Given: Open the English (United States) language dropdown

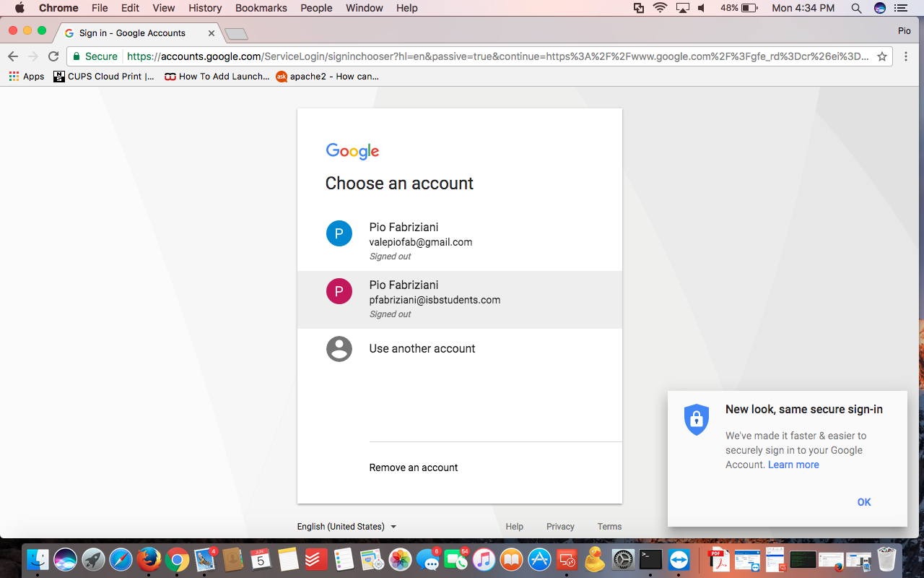Looking at the screenshot, I should (347, 527).
